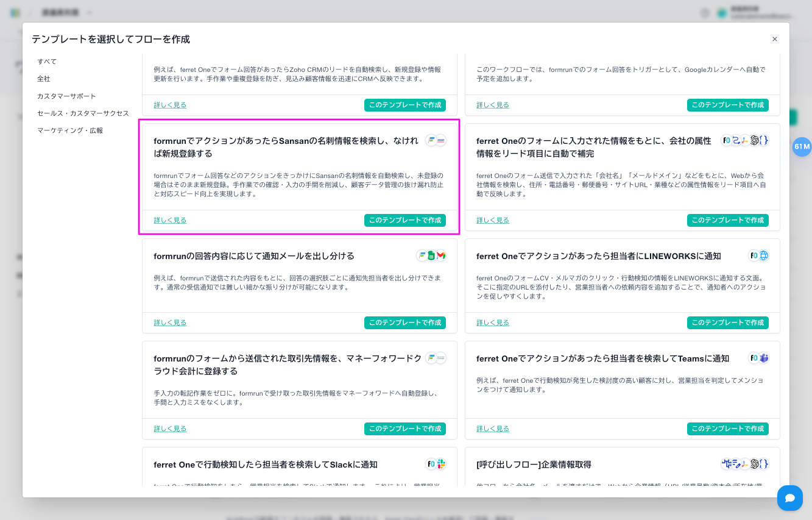Image resolution: width=812 pixels, height=520 pixels.
Task: Filter by カスタマーサポート category
Action: click(x=66, y=96)
